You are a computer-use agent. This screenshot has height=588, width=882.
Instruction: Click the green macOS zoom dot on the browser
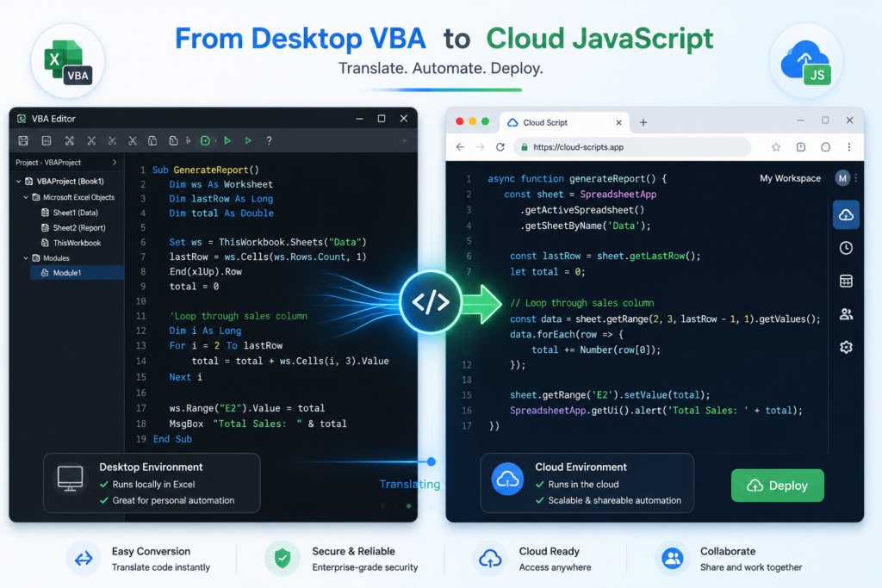click(486, 121)
